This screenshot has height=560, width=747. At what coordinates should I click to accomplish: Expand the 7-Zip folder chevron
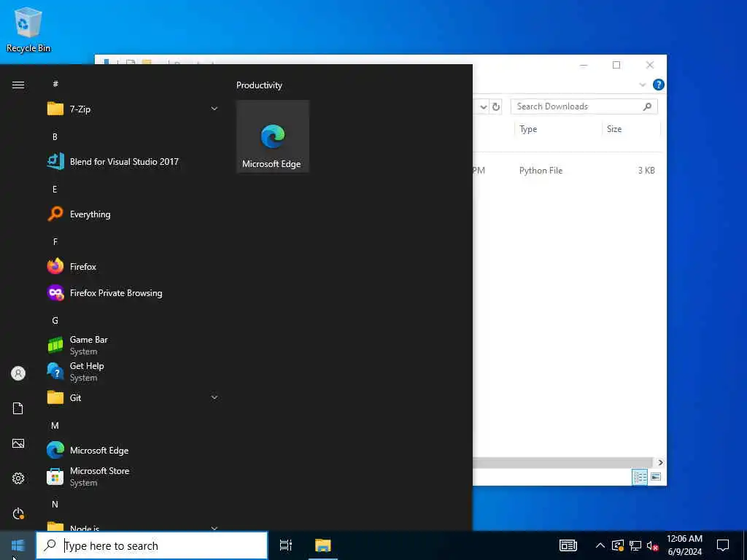click(x=214, y=109)
